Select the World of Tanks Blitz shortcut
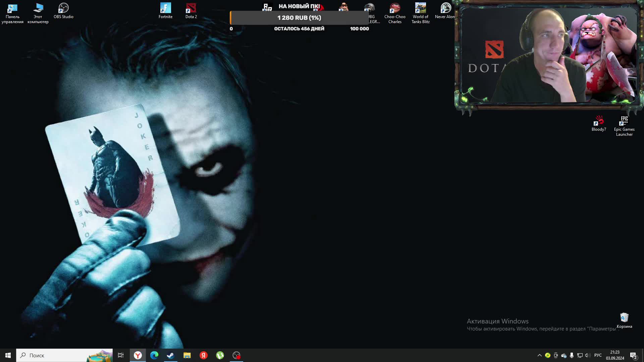Screen dimensions: 644x362 pos(420,13)
